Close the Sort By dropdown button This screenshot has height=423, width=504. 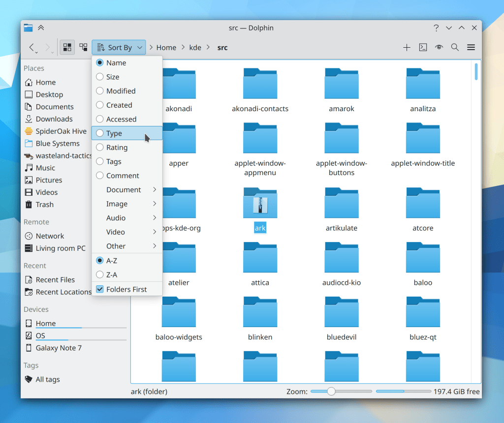coord(119,47)
